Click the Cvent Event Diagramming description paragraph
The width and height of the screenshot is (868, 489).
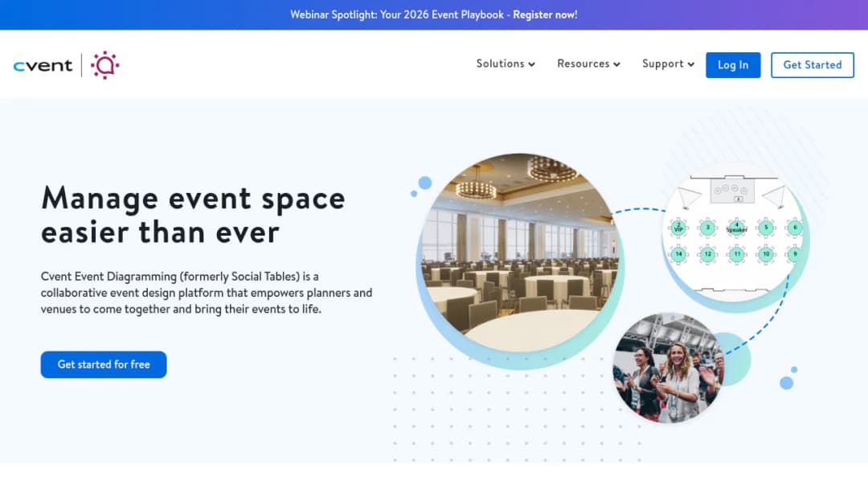[x=207, y=293]
